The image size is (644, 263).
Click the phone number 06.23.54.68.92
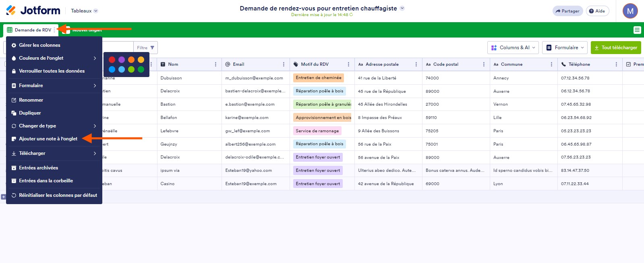pyautogui.click(x=590, y=117)
